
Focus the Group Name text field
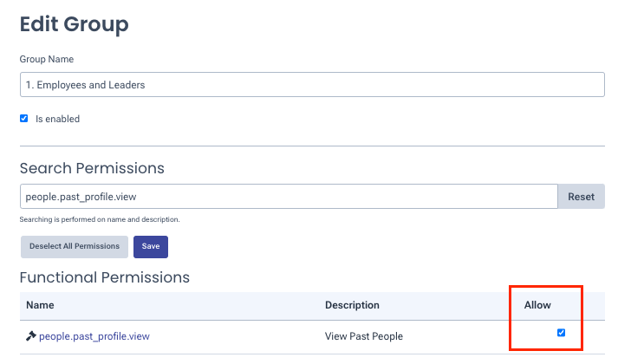(312, 84)
